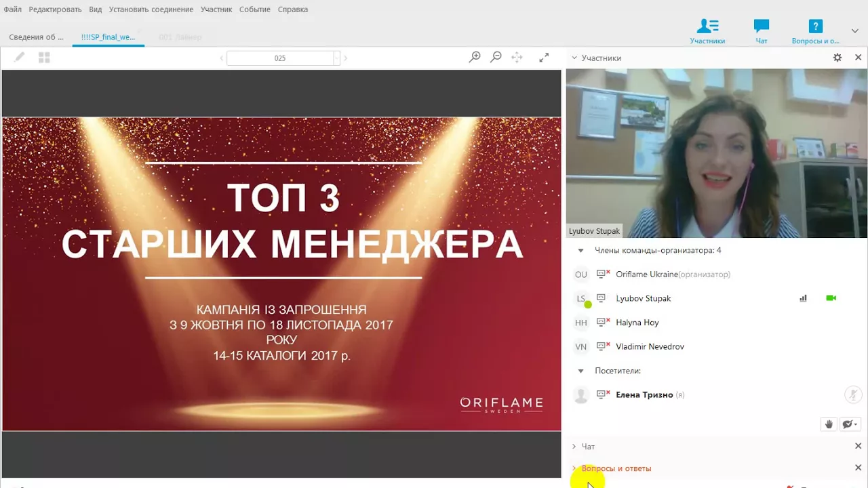This screenshot has height=488, width=868.
Task: Expand the Вопросы и ответы panel
Action: [x=574, y=468]
